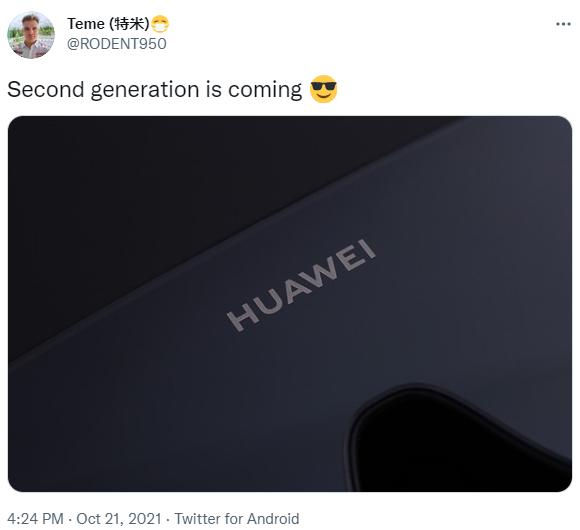Click the Oct 21, 2021 date
The height and width of the screenshot is (530, 580).
(x=119, y=519)
